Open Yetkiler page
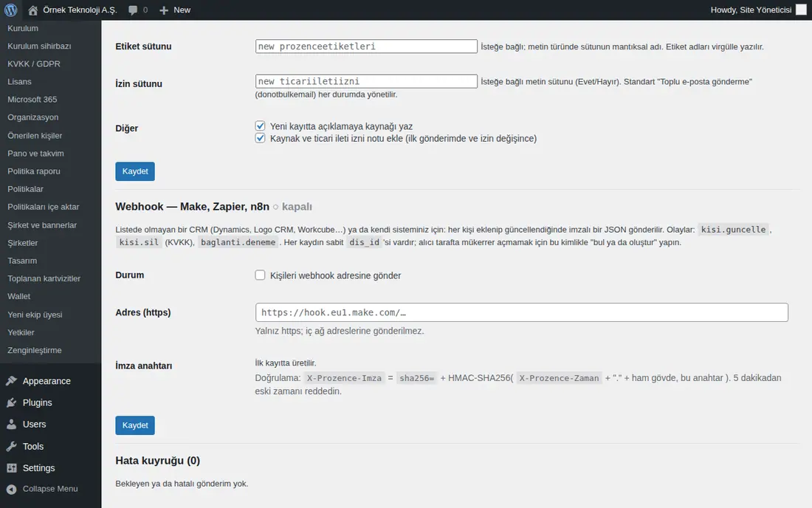This screenshot has width=812, height=508. (x=21, y=332)
